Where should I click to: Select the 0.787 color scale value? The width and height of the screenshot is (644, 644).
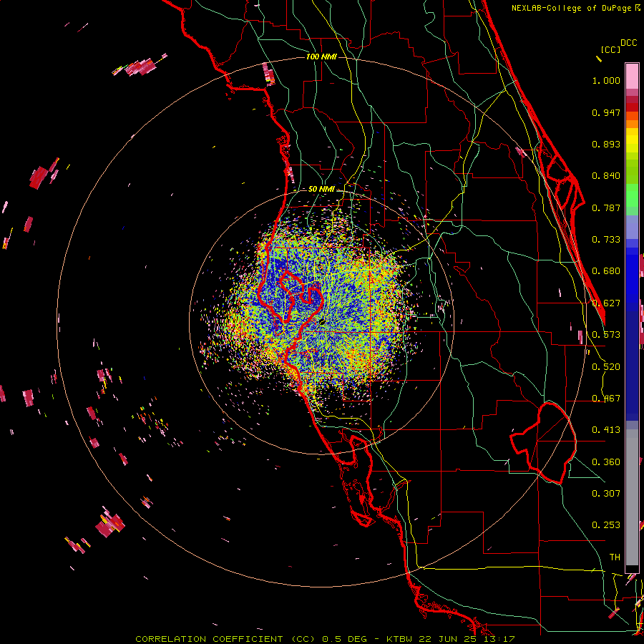click(x=606, y=208)
